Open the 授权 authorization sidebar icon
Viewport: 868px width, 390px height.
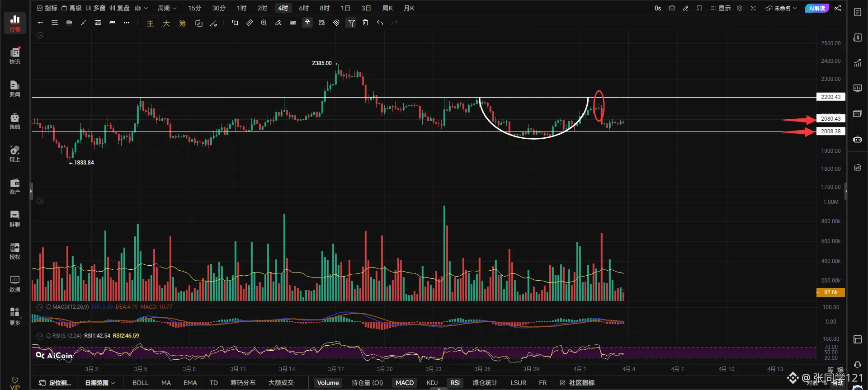click(15, 250)
